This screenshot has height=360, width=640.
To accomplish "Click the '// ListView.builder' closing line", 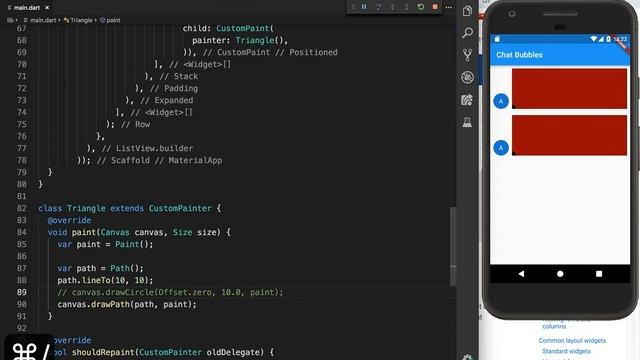I will (x=140, y=148).
